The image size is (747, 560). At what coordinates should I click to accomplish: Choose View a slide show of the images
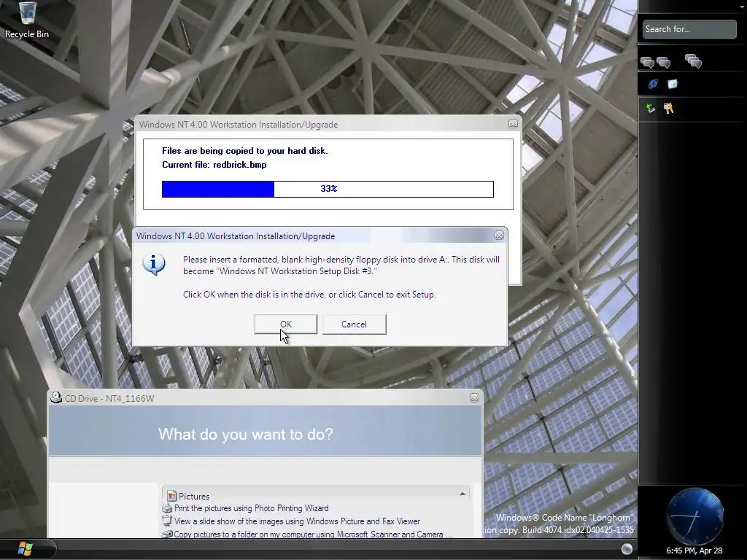297,521
